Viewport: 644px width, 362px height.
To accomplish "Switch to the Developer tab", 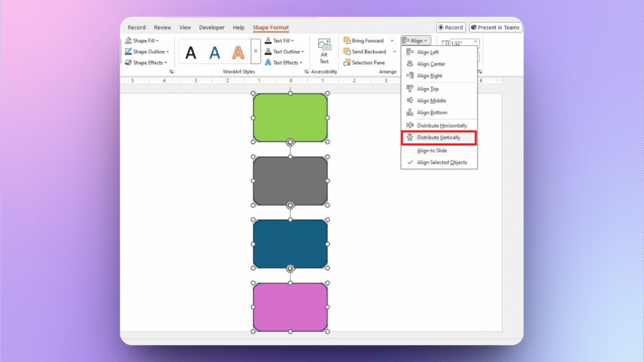I will pos(211,27).
